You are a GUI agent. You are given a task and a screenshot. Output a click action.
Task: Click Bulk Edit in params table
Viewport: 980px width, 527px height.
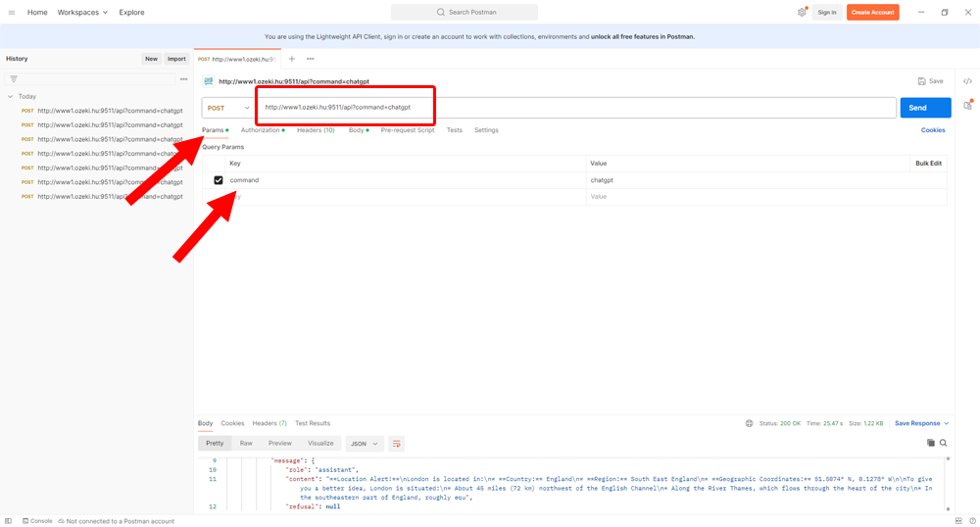pos(928,164)
